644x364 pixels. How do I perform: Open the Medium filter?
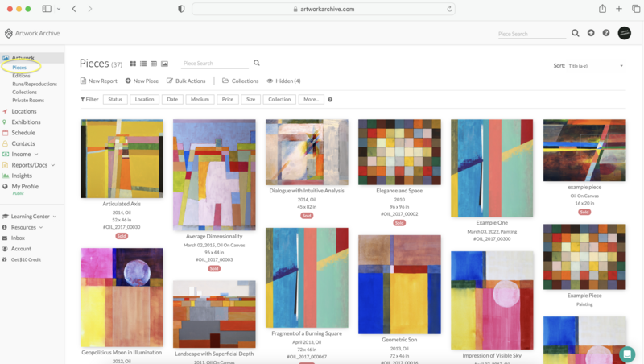point(200,99)
